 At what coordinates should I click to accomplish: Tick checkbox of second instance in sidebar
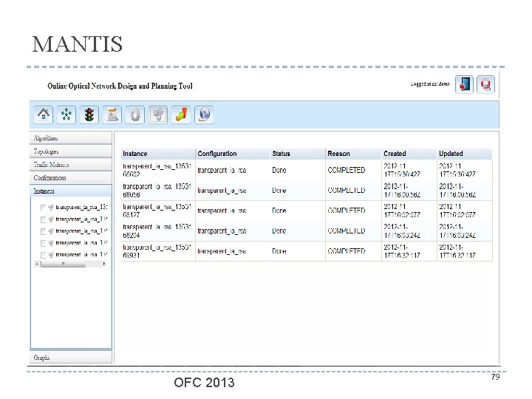[x=43, y=219]
